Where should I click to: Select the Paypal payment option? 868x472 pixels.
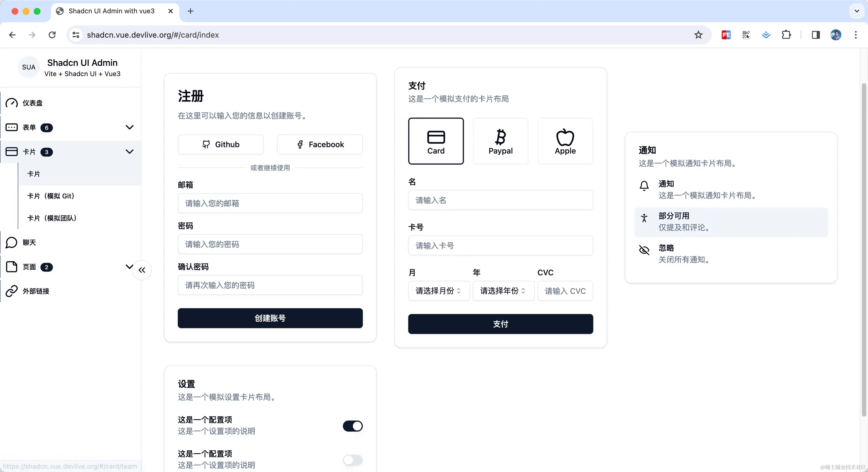click(500, 141)
